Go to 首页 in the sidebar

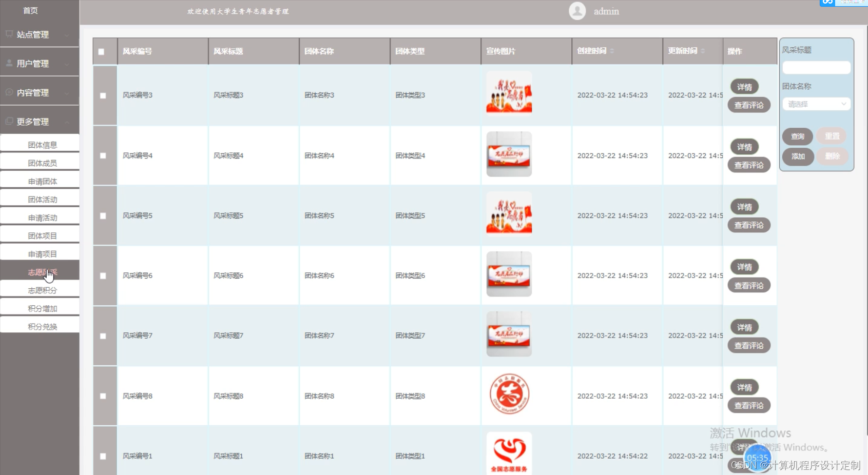pyautogui.click(x=30, y=10)
